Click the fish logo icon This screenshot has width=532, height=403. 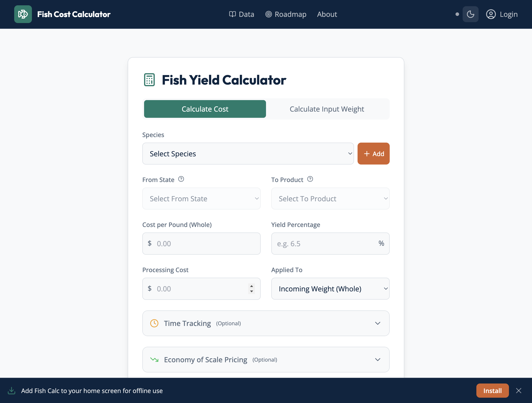[x=23, y=14]
